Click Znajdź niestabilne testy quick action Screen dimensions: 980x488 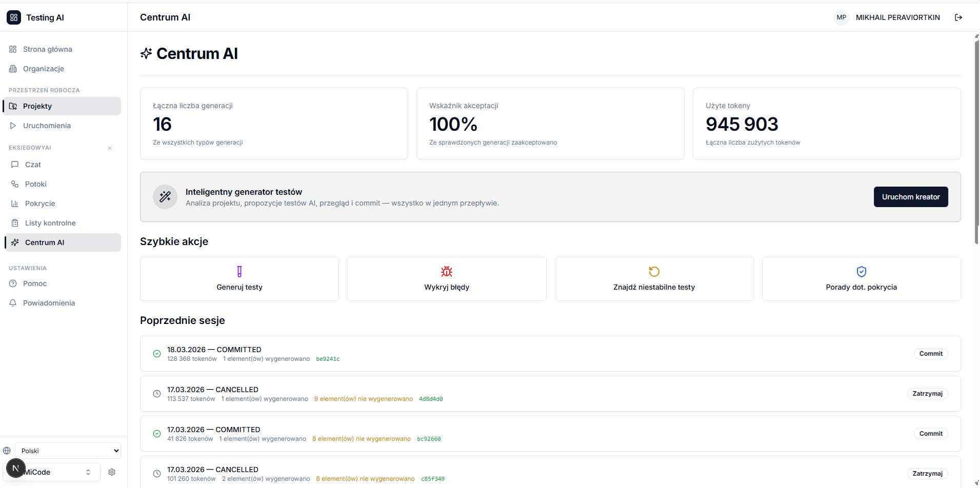[654, 279]
